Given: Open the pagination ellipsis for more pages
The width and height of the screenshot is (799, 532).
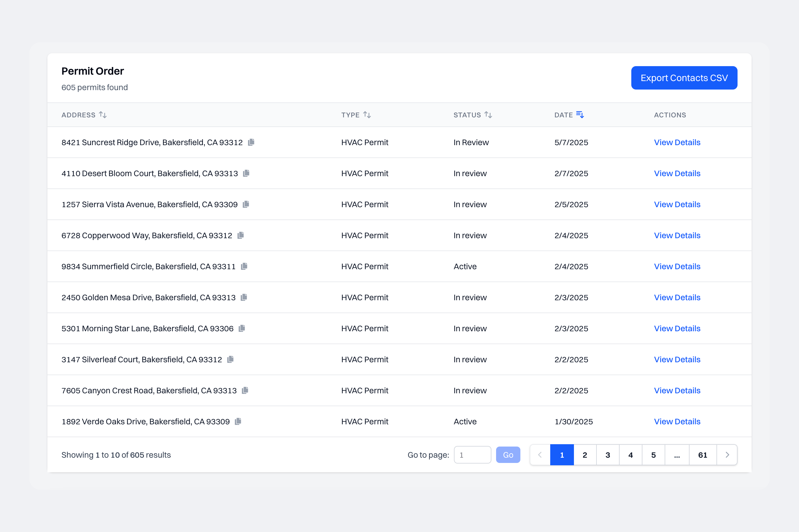Looking at the screenshot, I should click(x=677, y=455).
